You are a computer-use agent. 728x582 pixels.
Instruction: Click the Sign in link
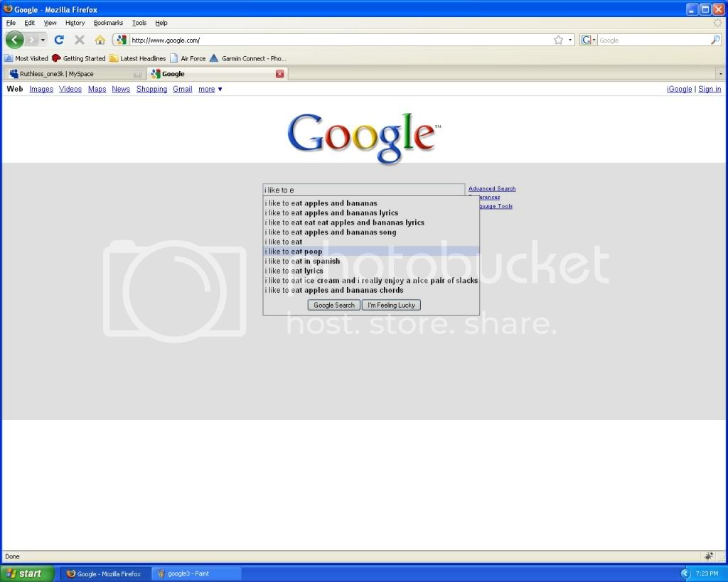point(710,89)
